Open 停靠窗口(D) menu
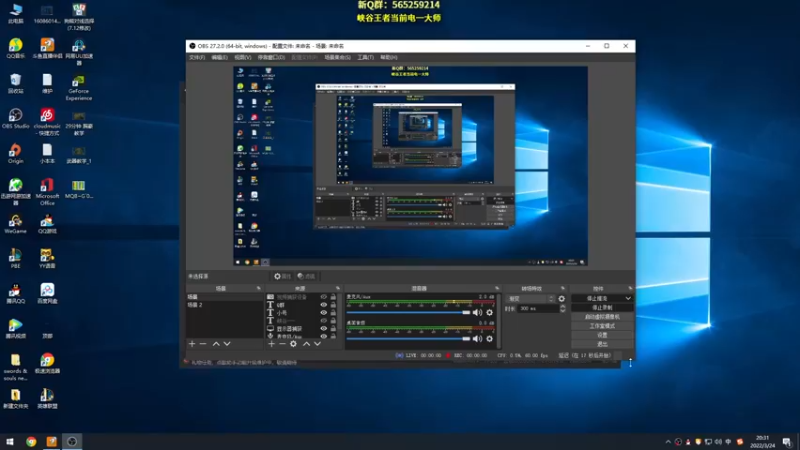Viewport: 800px width, 450px height. coord(271,57)
